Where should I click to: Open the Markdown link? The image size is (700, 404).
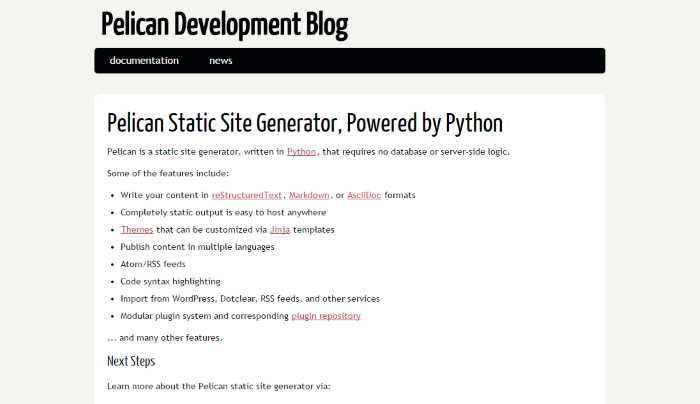coord(309,195)
